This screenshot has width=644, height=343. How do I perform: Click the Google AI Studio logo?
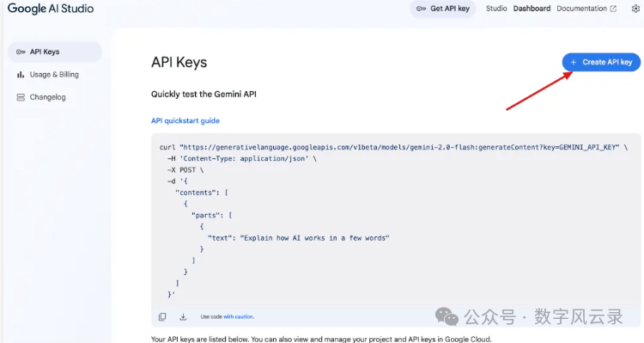click(x=51, y=9)
